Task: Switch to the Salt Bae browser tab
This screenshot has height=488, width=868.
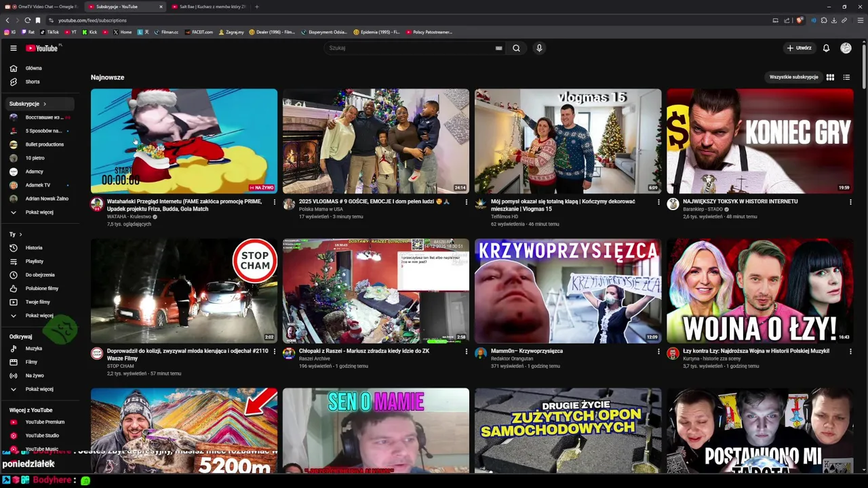Action: tap(209, 7)
